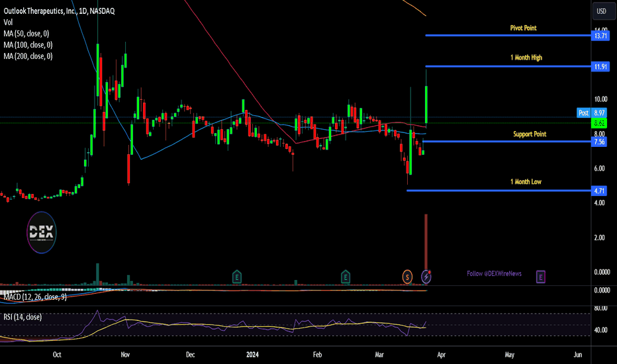The image size is (617, 364).
Task: Click the 1 Month Low label
Action: point(526,182)
